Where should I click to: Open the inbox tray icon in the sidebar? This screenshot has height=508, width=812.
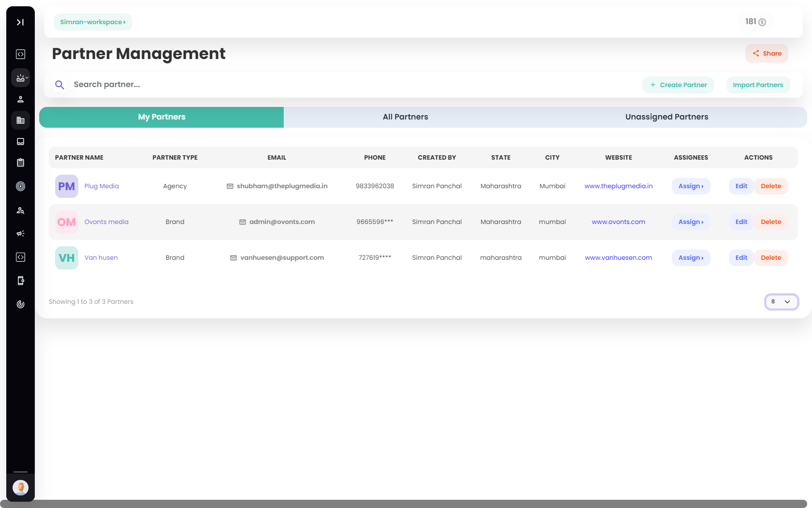[20, 142]
